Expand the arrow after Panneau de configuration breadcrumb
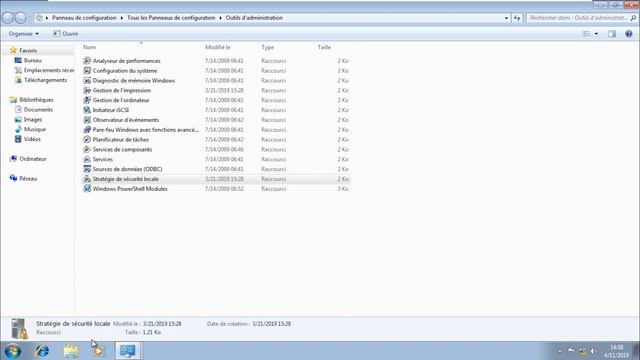This screenshot has height=360, width=640. (122, 18)
